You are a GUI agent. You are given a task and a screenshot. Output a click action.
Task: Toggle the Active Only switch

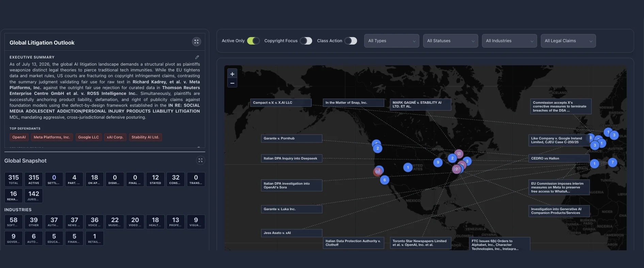[x=254, y=41]
